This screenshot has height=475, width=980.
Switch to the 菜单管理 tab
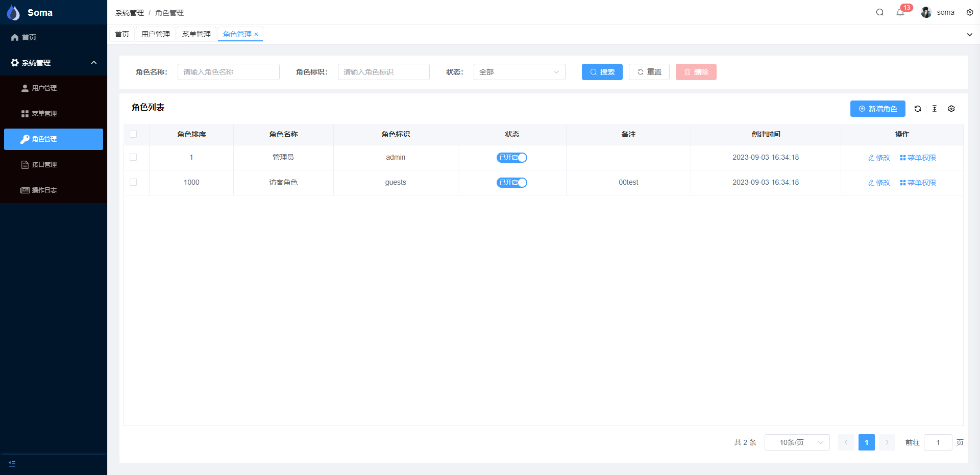(x=196, y=34)
